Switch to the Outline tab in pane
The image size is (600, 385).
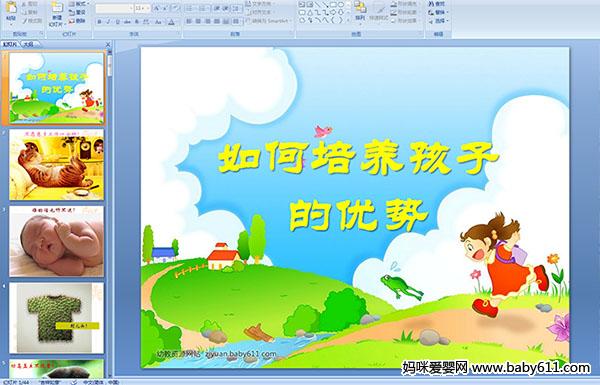point(29,44)
